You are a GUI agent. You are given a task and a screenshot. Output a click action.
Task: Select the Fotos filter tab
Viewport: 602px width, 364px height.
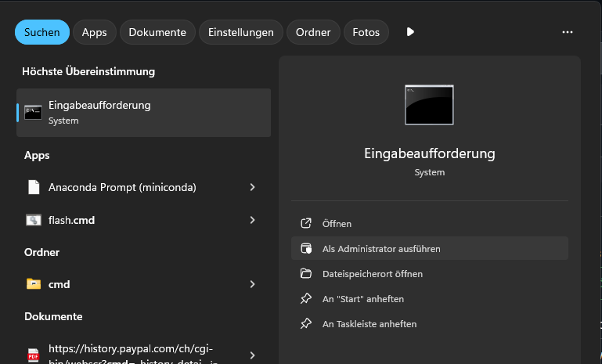point(366,32)
